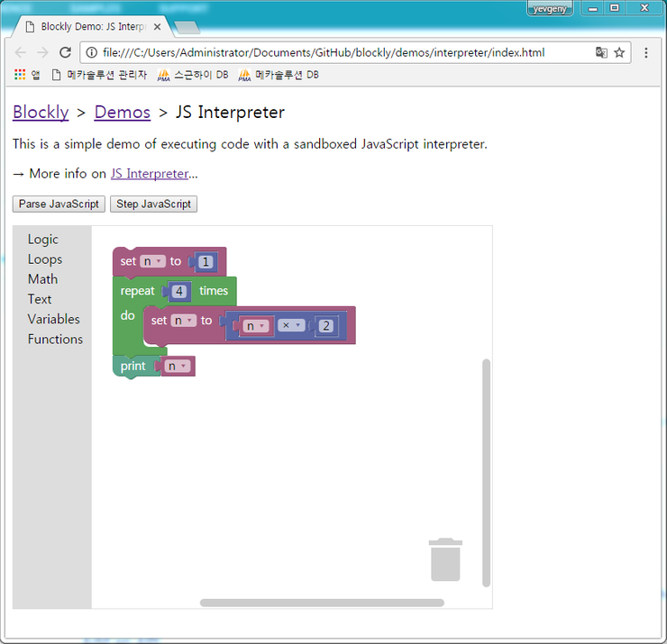
Task: Select the Loops toolbox category
Action: (x=45, y=259)
